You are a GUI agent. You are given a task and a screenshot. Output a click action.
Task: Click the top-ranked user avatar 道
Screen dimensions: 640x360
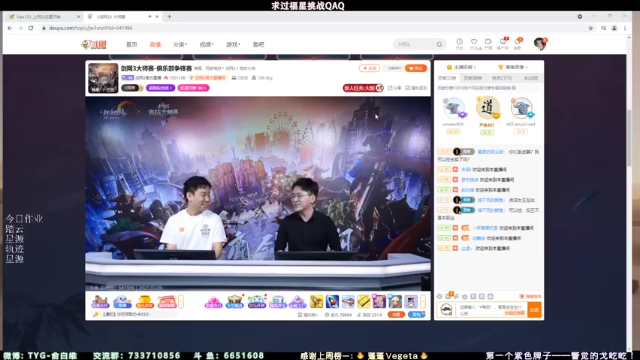(487, 108)
